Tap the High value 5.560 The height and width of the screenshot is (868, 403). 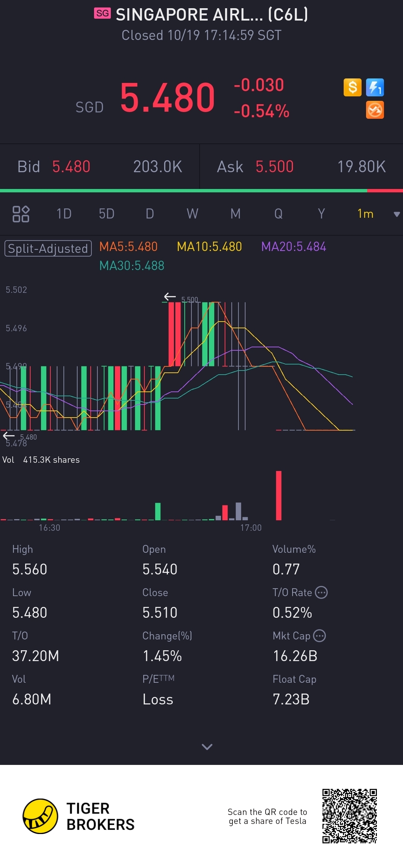tap(30, 569)
